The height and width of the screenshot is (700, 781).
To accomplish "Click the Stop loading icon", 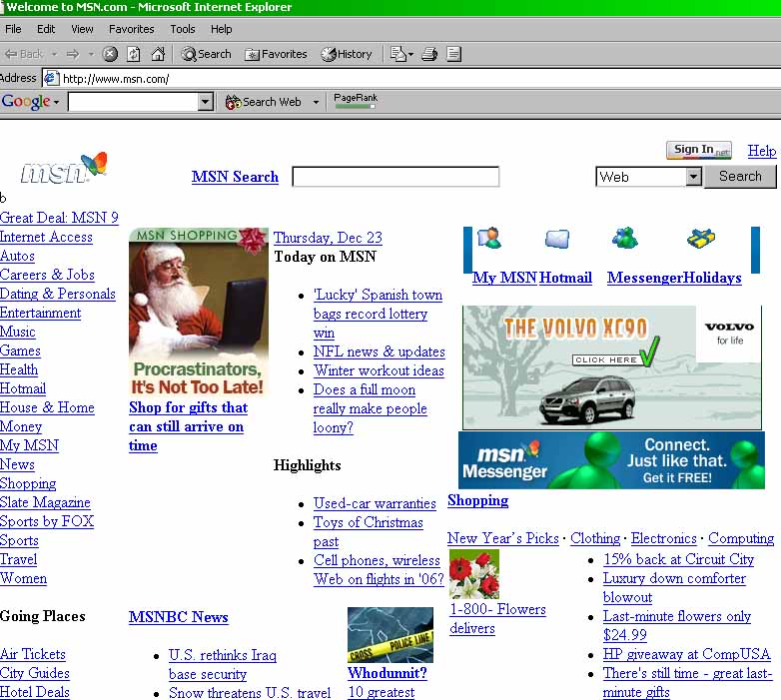I will [x=110, y=54].
